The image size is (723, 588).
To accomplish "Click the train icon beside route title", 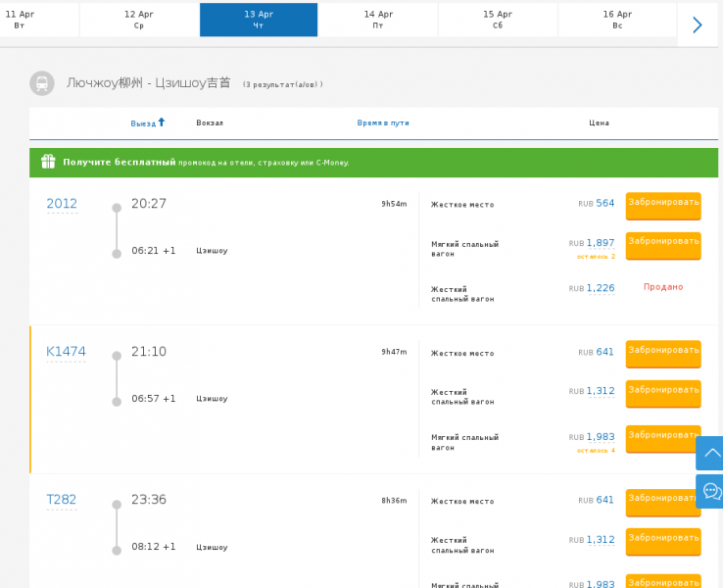I will [42, 84].
